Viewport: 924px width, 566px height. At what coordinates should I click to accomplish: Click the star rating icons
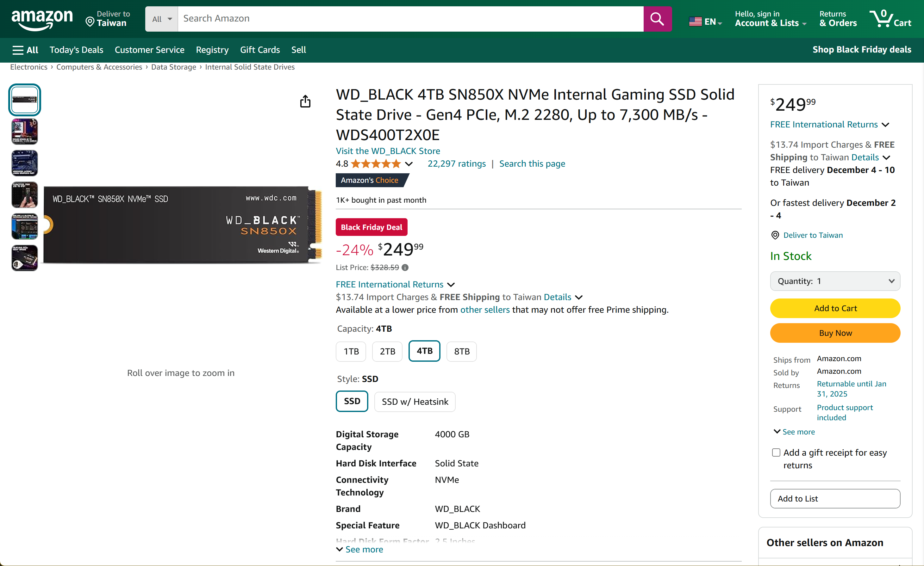[376, 164]
